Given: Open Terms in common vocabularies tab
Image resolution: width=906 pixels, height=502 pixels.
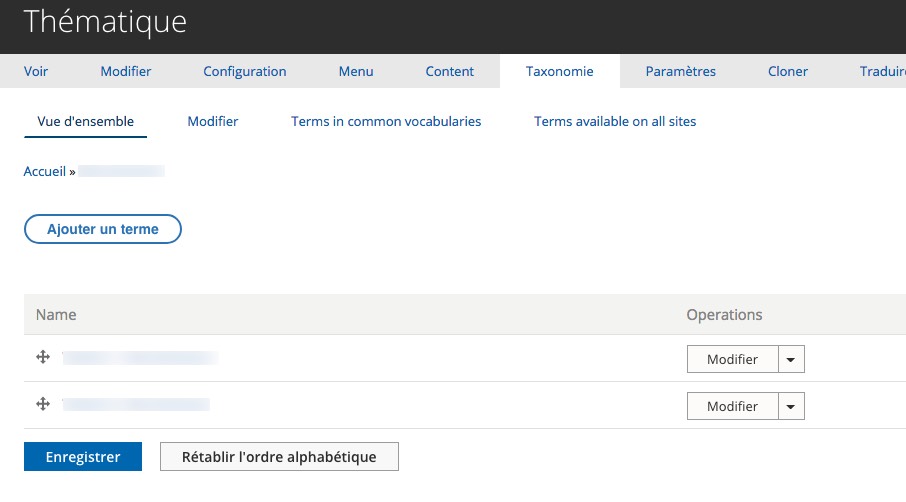Looking at the screenshot, I should 386,121.
